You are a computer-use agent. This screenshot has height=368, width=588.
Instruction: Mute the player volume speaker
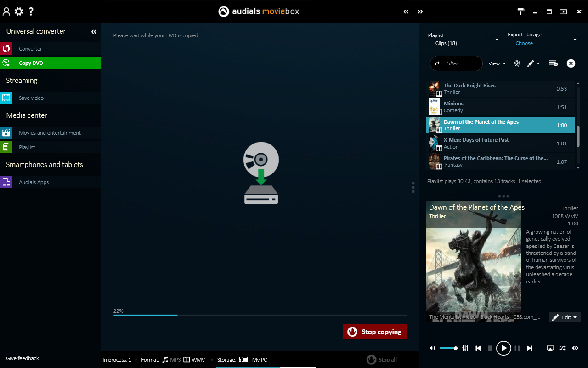tap(432, 348)
